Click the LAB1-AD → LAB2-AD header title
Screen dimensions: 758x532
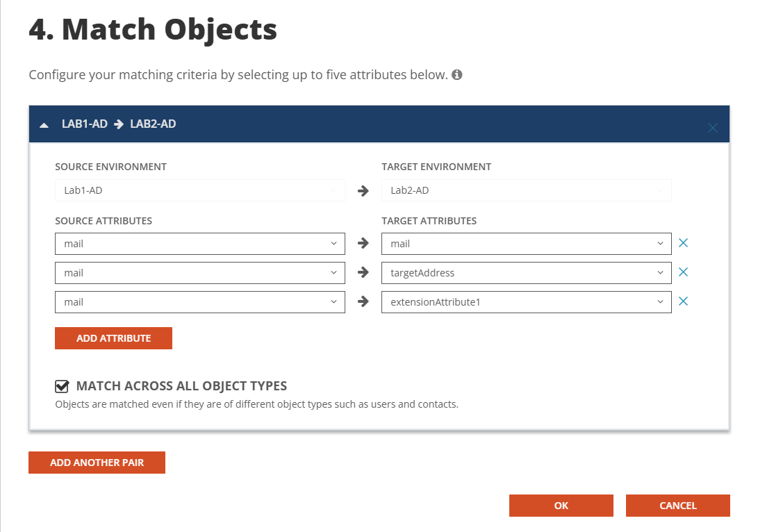pyautogui.click(x=119, y=124)
